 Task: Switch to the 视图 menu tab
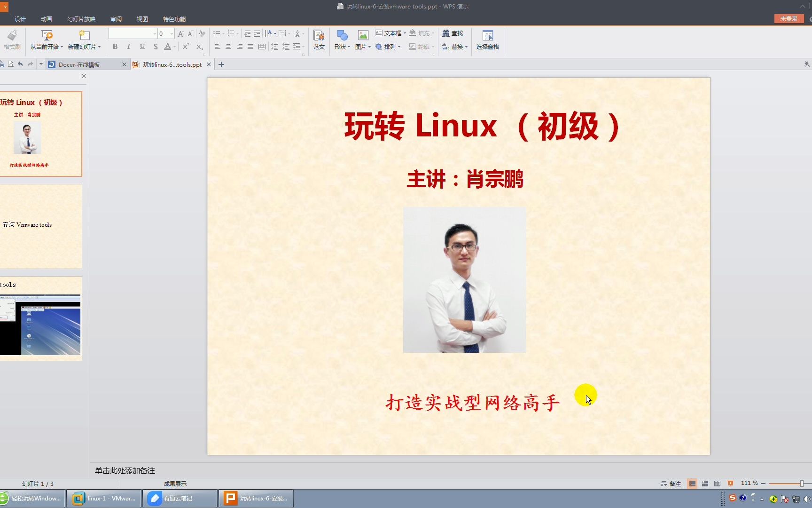point(142,19)
